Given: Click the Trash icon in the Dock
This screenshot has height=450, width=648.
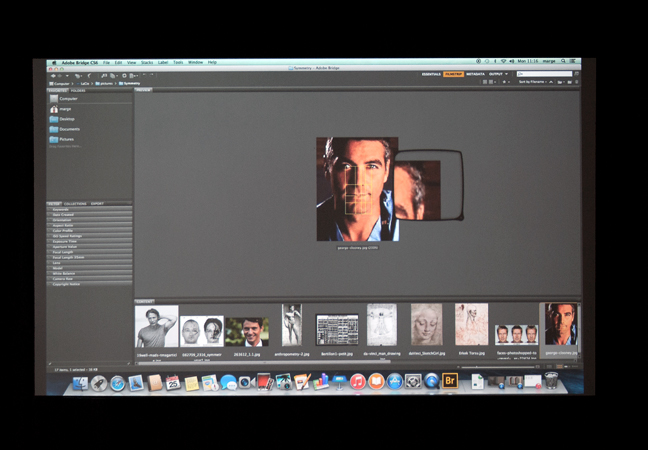Looking at the screenshot, I should click(x=550, y=381).
